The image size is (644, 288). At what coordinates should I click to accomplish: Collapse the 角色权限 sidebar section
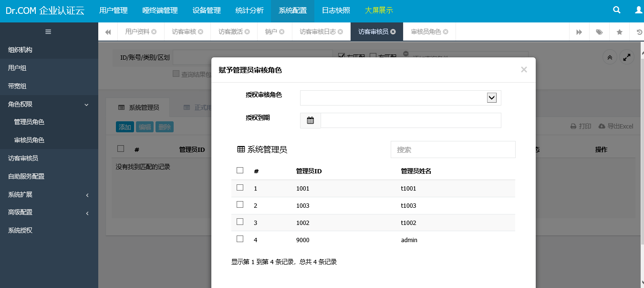click(x=49, y=104)
